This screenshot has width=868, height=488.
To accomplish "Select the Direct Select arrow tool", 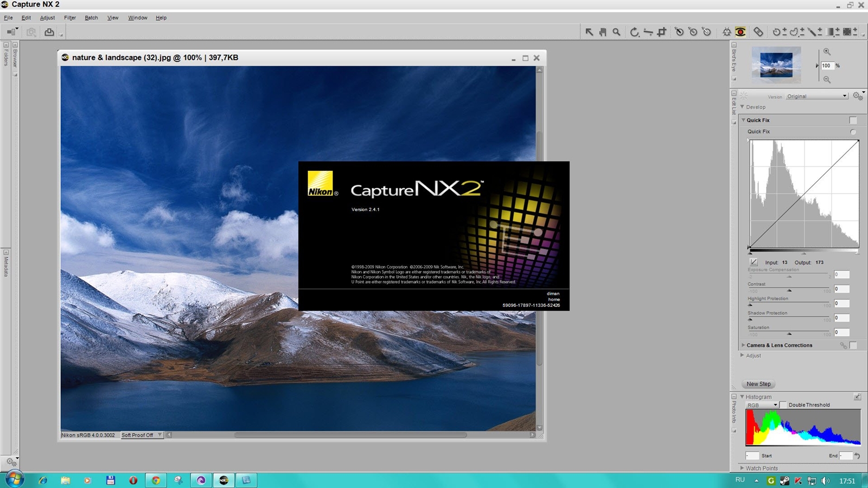I will (589, 32).
